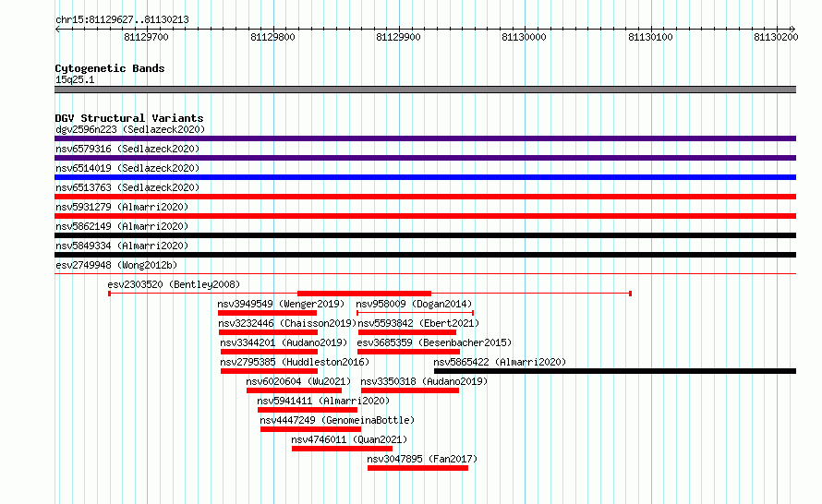Viewport: 822px width, 504px height.
Task: Open esv3685359 (Besenbacher2015) label
Action: 434,342
